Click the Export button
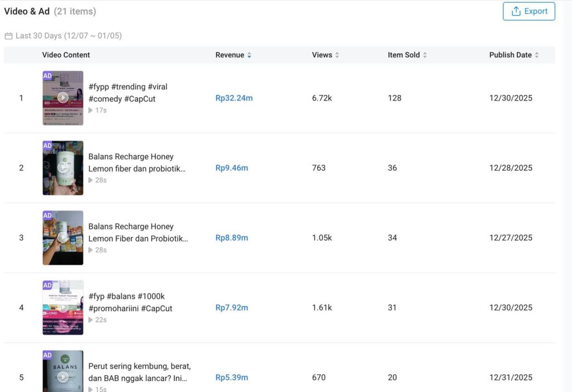The image size is (572, 392). [x=528, y=11]
